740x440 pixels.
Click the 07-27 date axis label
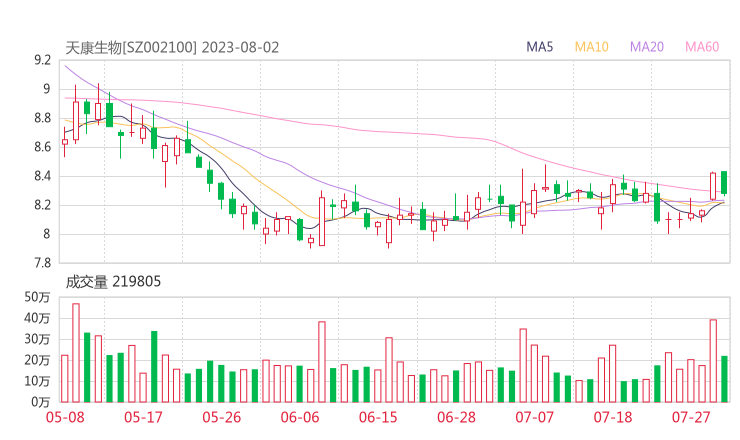coord(691,417)
